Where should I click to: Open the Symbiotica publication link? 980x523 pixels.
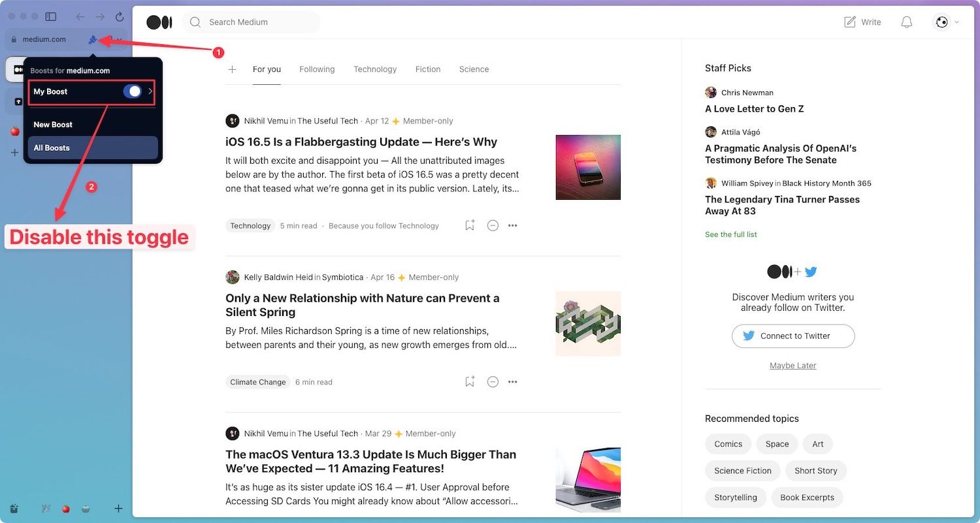(342, 277)
